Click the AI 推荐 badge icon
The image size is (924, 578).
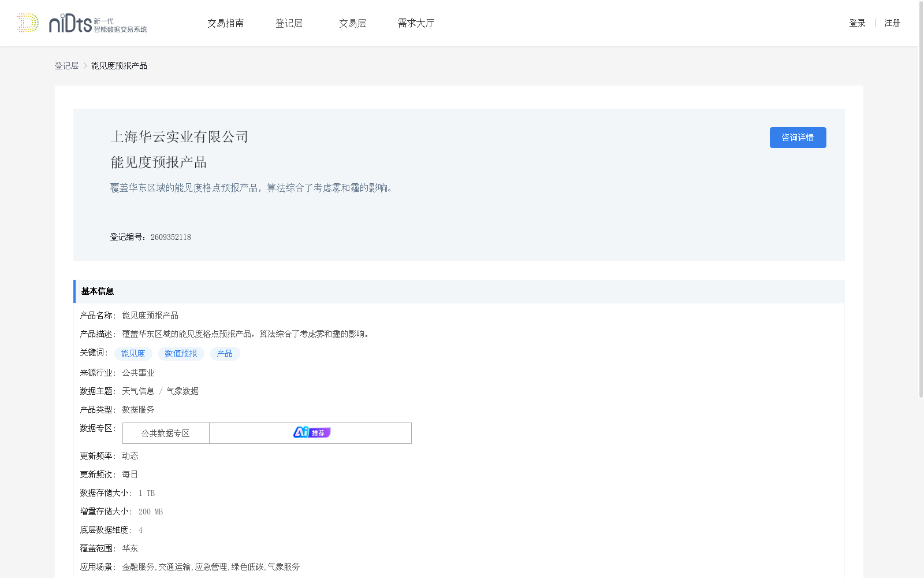click(x=311, y=432)
